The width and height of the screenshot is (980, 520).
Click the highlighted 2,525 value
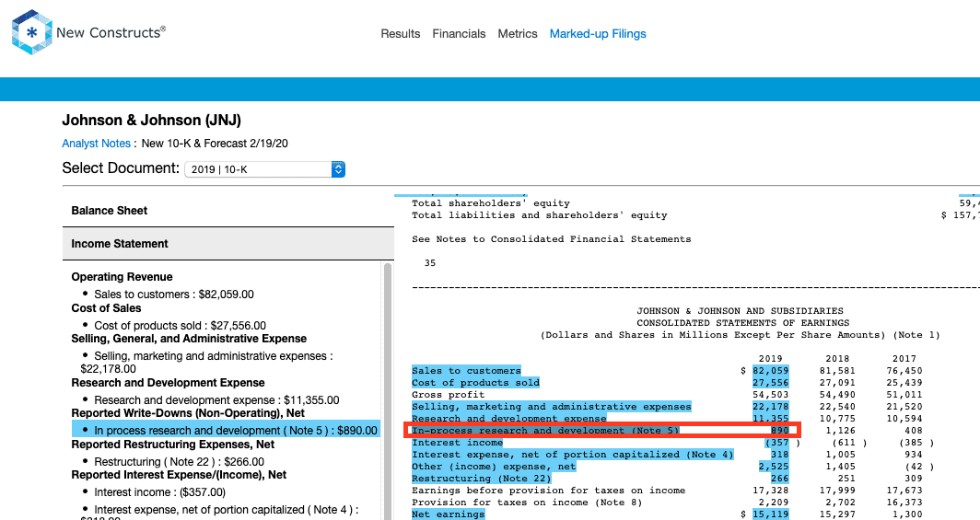click(773, 467)
